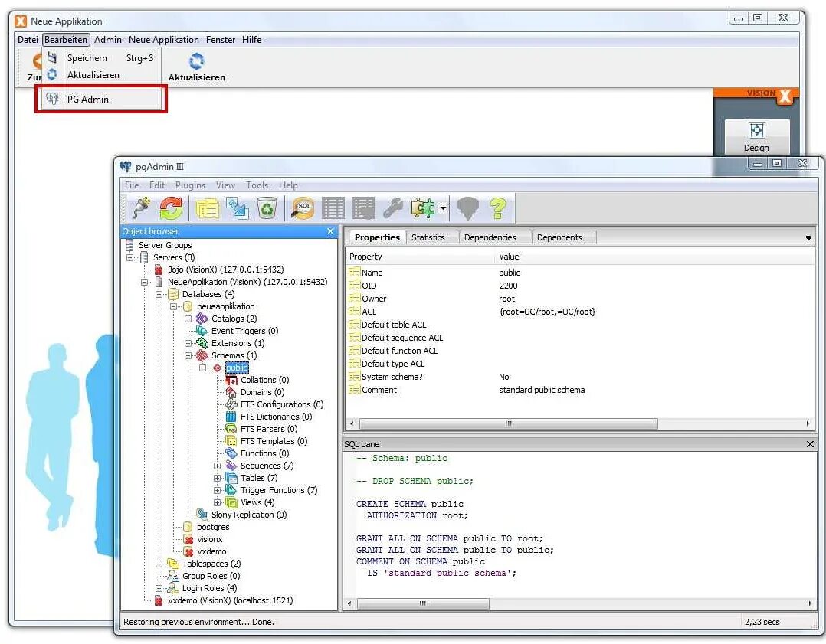Collapse the Servers (3) node

tap(130, 257)
